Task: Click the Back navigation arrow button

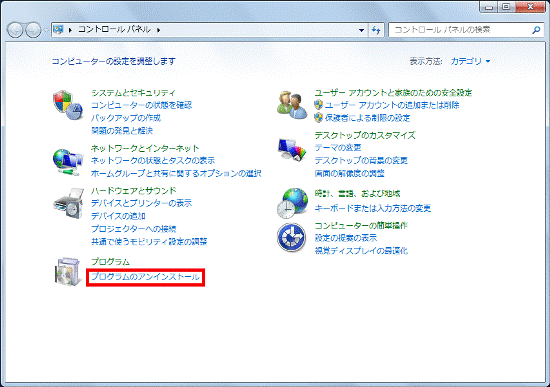Action: click(x=15, y=30)
